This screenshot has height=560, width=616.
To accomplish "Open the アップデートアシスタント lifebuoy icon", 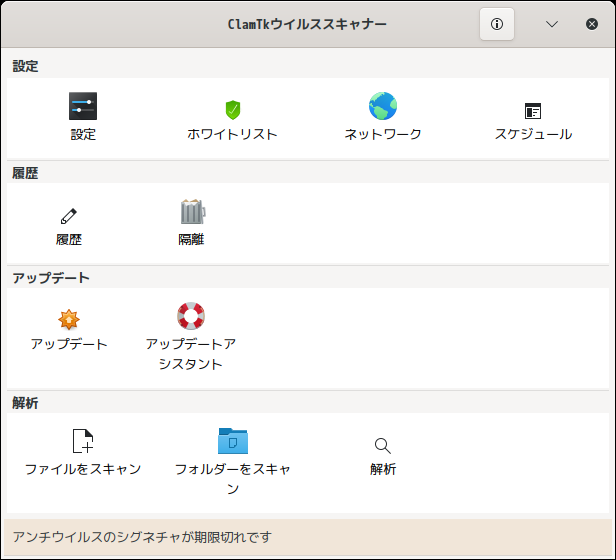I will (x=191, y=316).
